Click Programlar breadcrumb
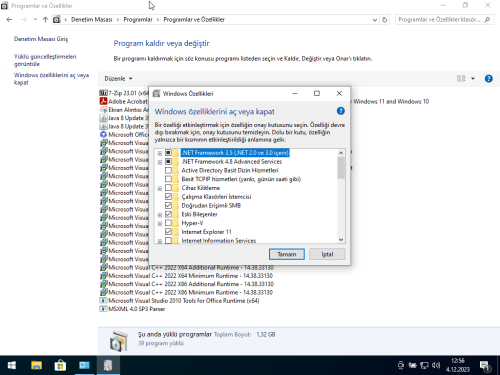The image size is (500, 375). point(138,20)
